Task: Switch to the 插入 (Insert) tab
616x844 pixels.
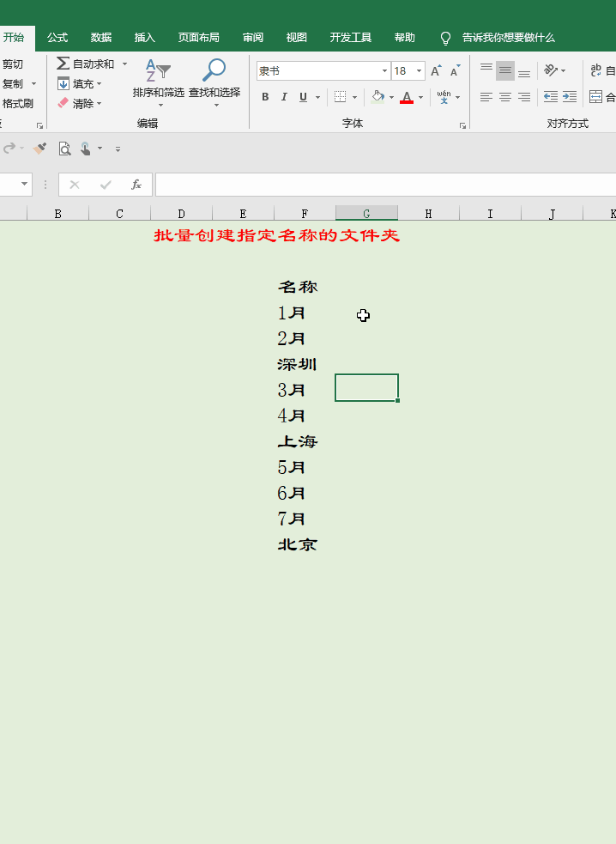Action: pos(145,38)
